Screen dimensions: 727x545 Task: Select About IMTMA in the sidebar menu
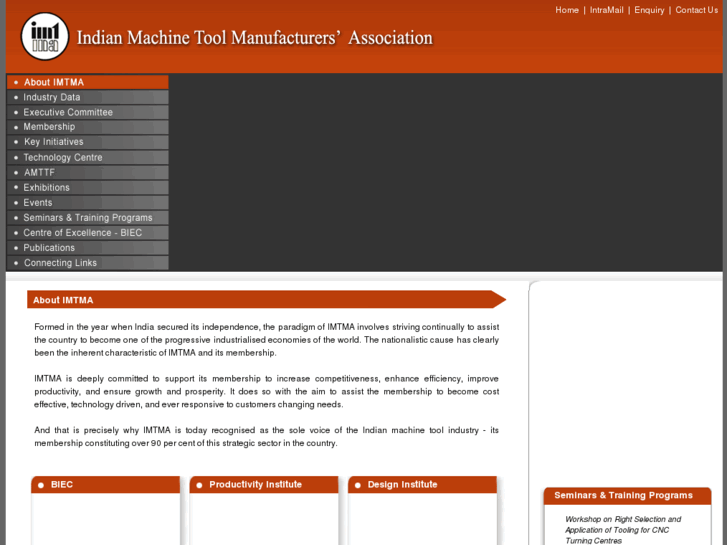[x=88, y=82]
